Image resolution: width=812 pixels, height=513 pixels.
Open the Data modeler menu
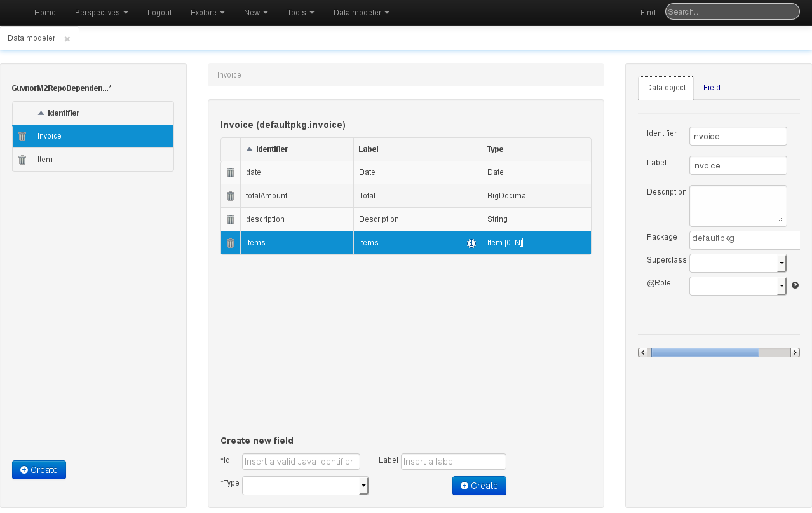tap(361, 13)
